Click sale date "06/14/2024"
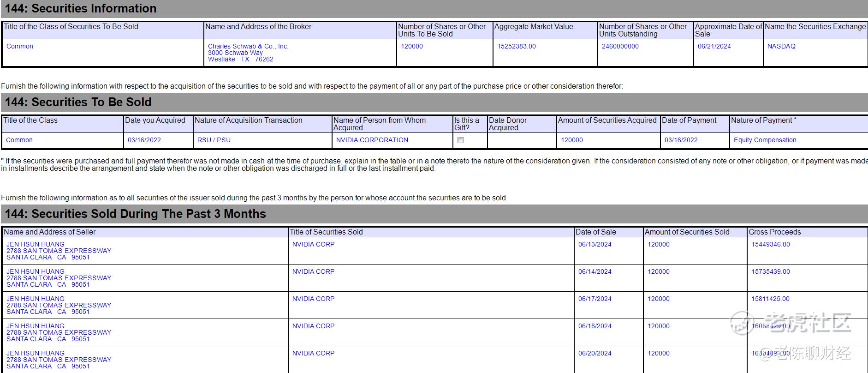The height and width of the screenshot is (373, 868). (595, 271)
